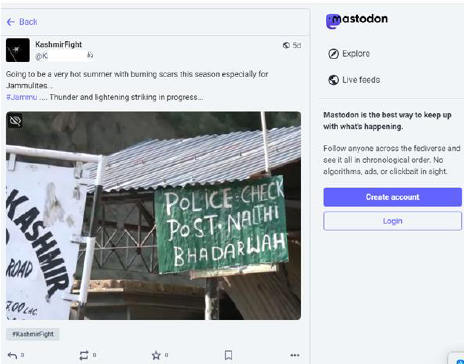Bookmark this post

[x=228, y=355]
